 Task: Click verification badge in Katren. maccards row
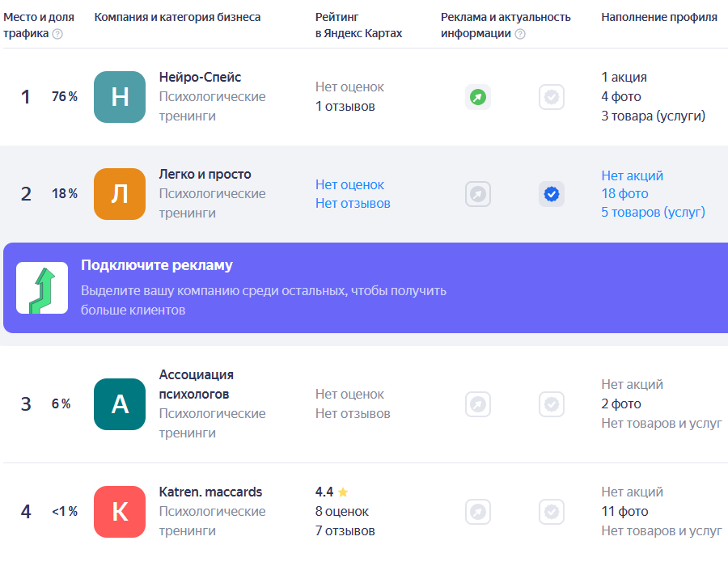tap(552, 512)
